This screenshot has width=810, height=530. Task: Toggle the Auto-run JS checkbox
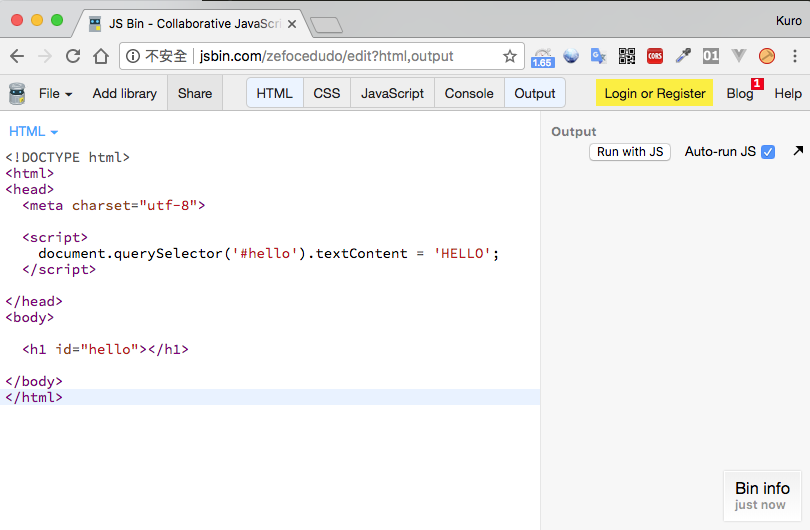click(768, 152)
